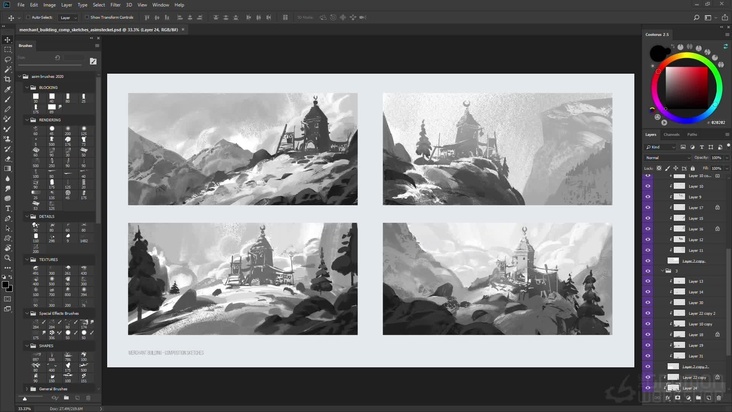Click the layer style fx icon
Viewport: 732px width, 412px height.
click(668, 398)
